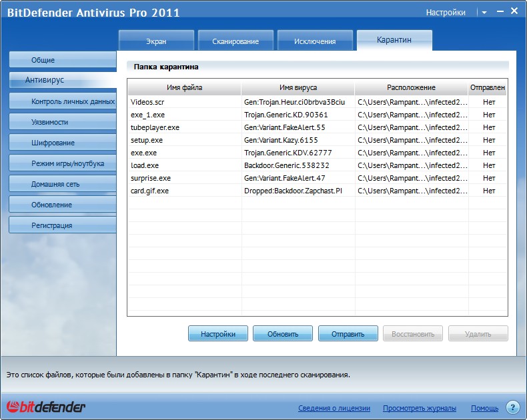Click the Обновить button
The height and width of the screenshot is (420, 527).
point(283,333)
